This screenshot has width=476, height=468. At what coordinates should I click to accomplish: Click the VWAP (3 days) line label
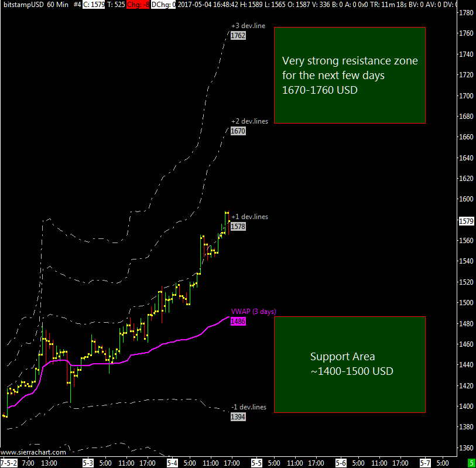pyautogui.click(x=254, y=312)
